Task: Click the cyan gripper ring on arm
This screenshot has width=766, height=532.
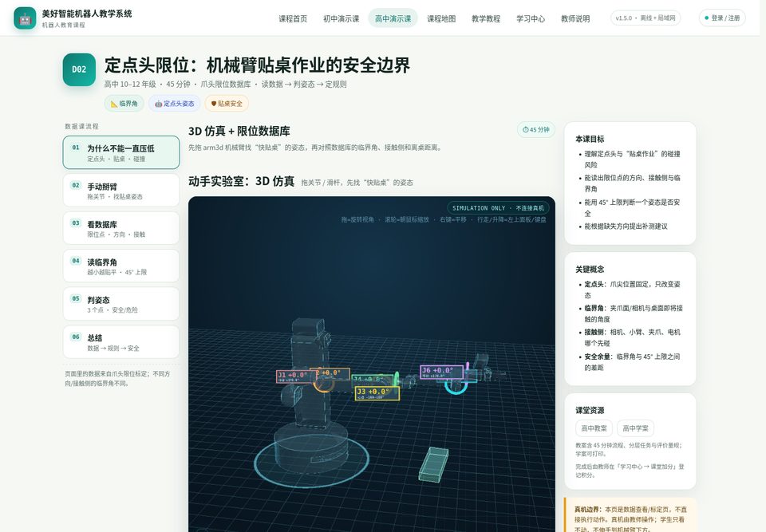Action: [x=456, y=387]
